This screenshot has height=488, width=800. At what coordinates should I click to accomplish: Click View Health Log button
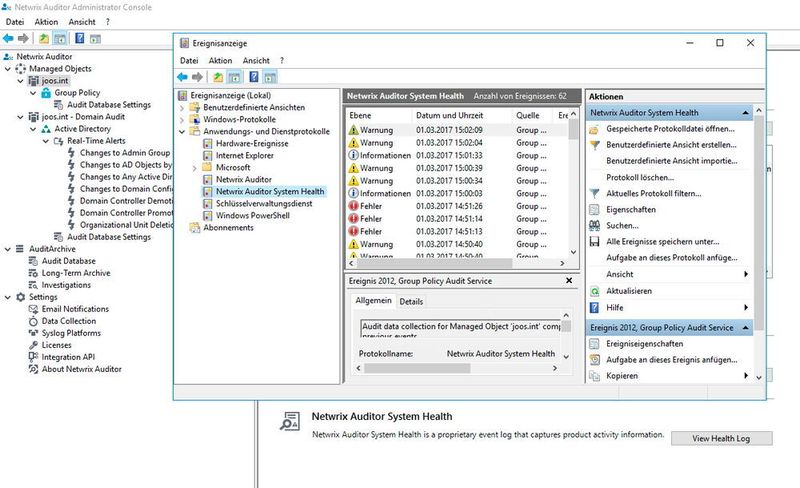721,438
